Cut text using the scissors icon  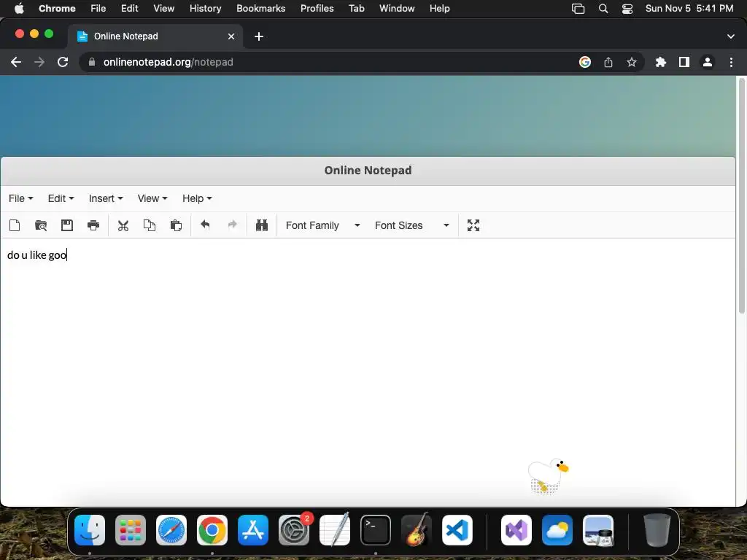123,225
